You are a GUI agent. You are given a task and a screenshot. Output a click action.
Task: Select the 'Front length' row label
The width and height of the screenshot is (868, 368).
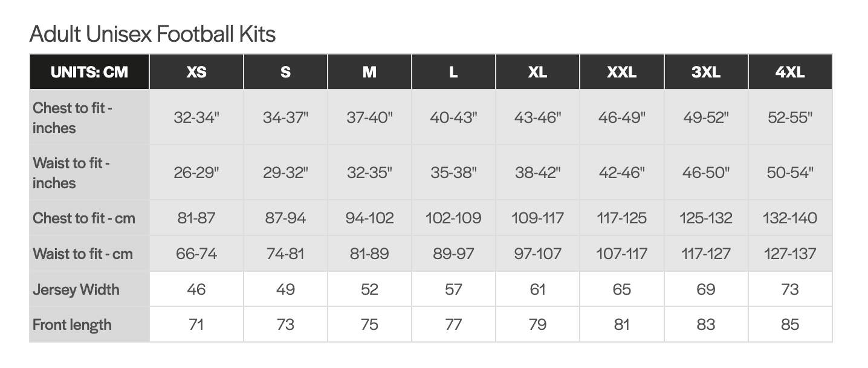point(72,325)
